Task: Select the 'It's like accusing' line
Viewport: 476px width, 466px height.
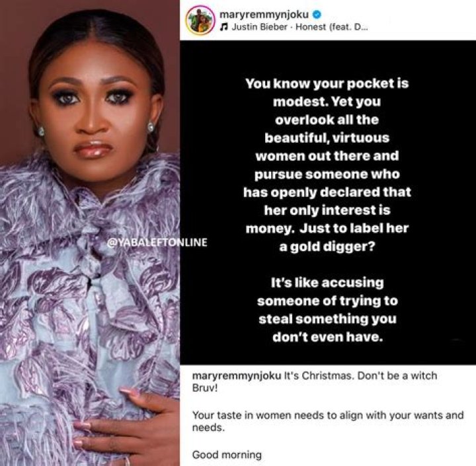Action: (x=327, y=283)
